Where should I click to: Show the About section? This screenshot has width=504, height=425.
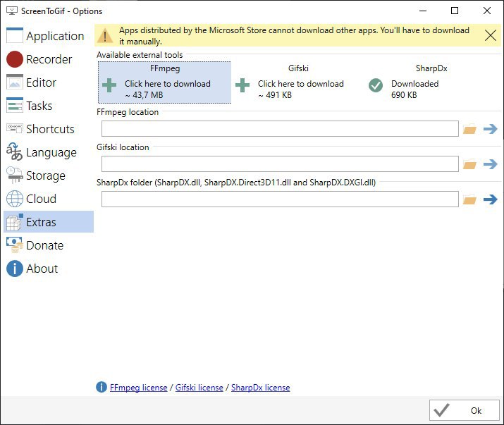49,269
